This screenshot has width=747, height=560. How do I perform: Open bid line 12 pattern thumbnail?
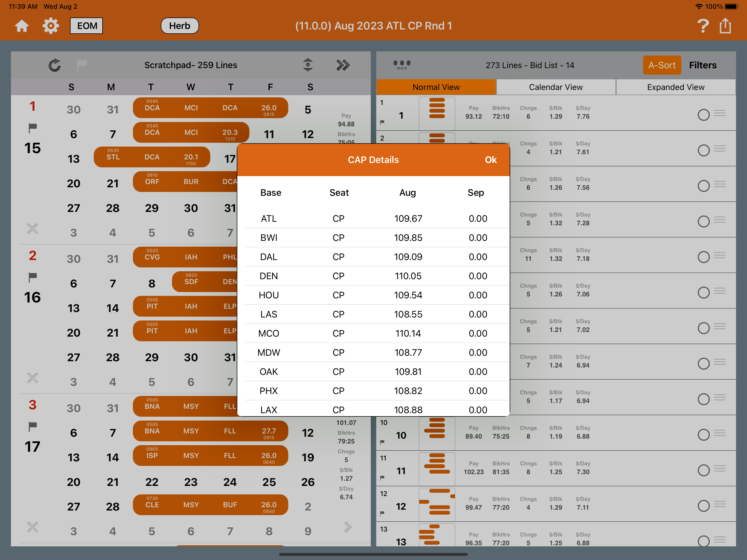pyautogui.click(x=437, y=504)
